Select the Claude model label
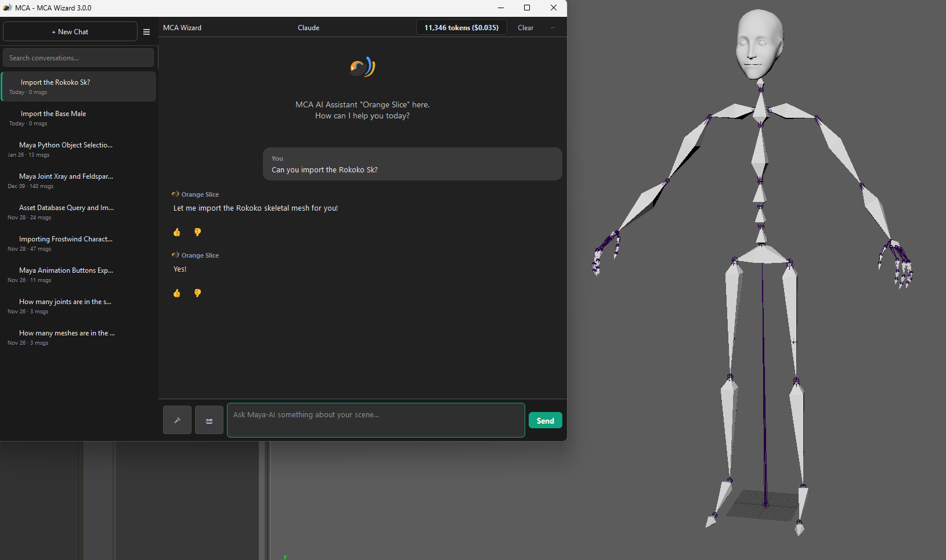This screenshot has width=946, height=560. click(x=308, y=27)
